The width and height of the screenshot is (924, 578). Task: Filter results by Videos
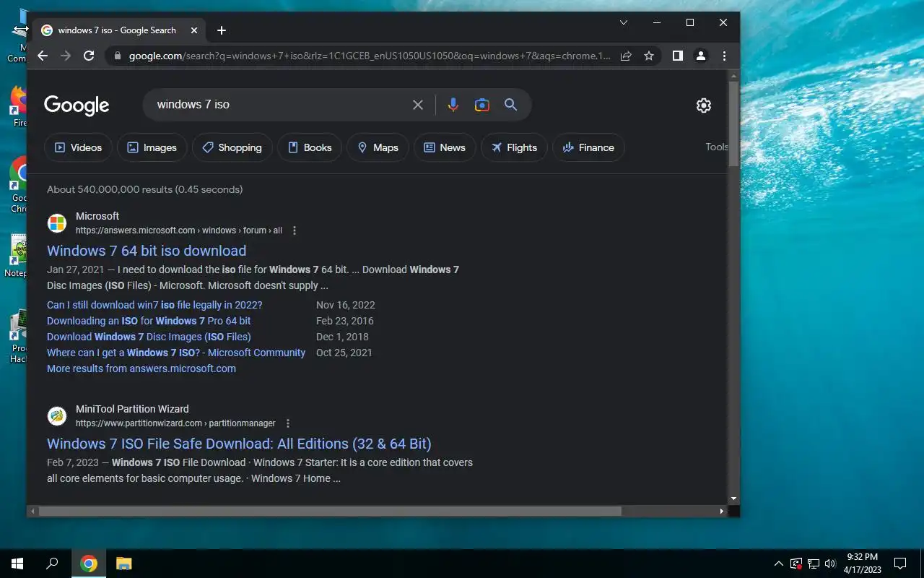coord(78,147)
